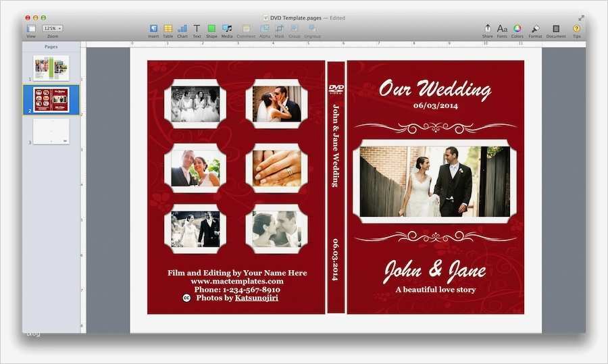Select the sepia close-up kiss photo
This screenshot has width=608, height=364.
tap(277, 229)
